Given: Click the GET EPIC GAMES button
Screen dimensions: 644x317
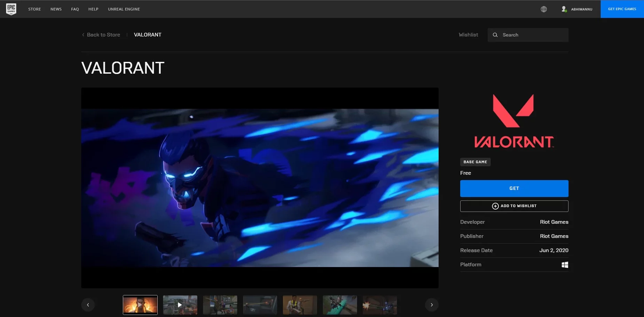Looking at the screenshot, I should coord(622,9).
